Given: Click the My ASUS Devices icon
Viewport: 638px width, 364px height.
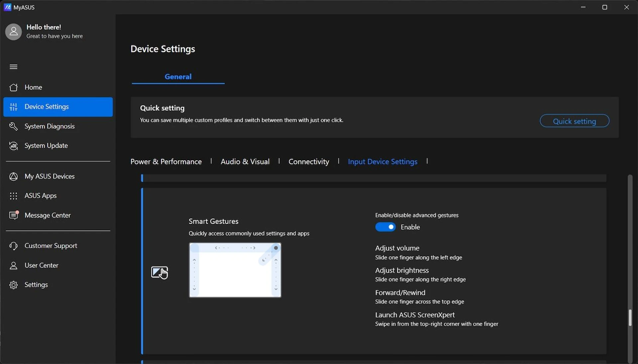Looking at the screenshot, I should [13, 176].
